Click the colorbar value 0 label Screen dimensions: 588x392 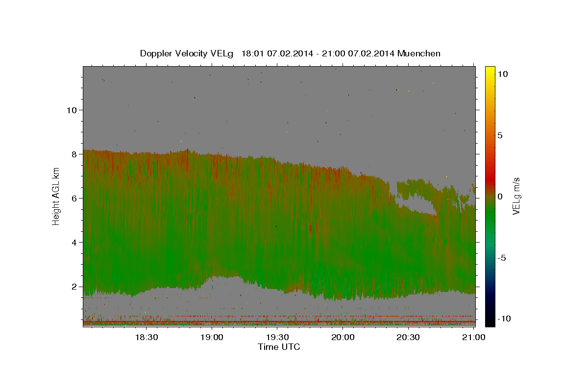tap(500, 196)
